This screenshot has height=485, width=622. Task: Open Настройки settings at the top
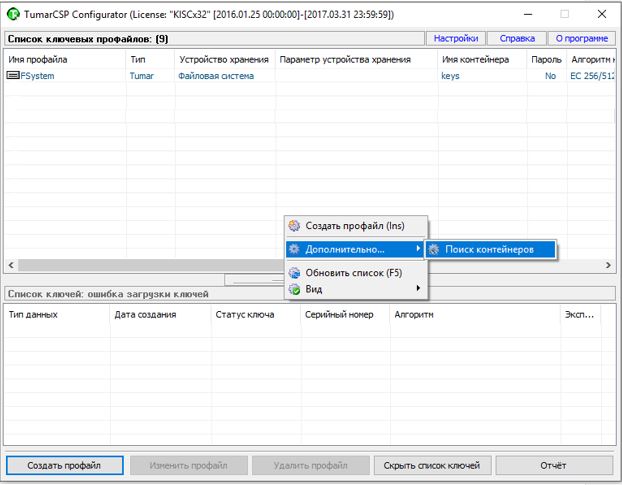pos(455,38)
